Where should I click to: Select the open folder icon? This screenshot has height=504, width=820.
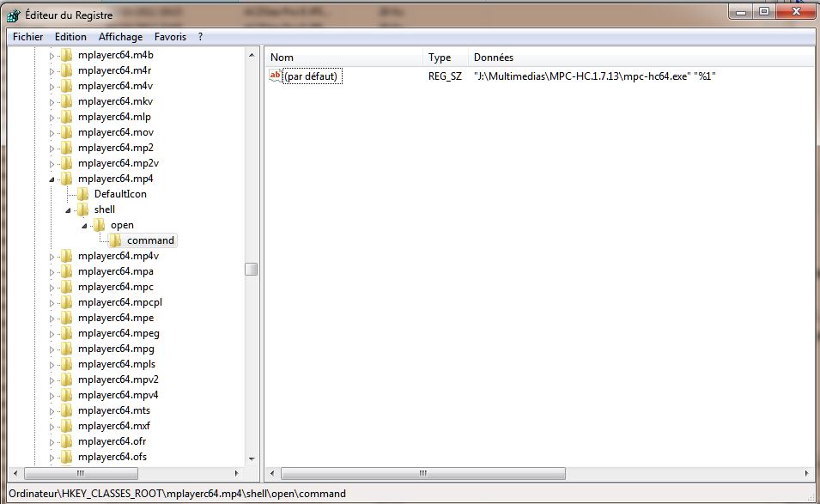click(x=99, y=225)
